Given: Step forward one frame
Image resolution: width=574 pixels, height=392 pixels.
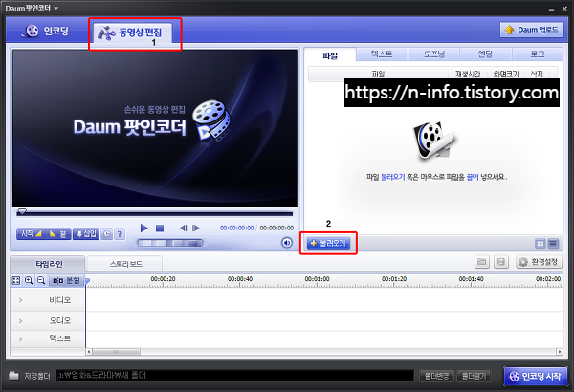Looking at the screenshot, I should click(196, 229).
